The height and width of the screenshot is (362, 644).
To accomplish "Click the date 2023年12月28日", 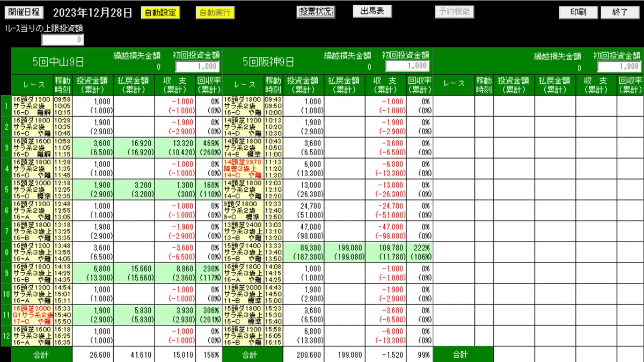I will coord(93,13).
